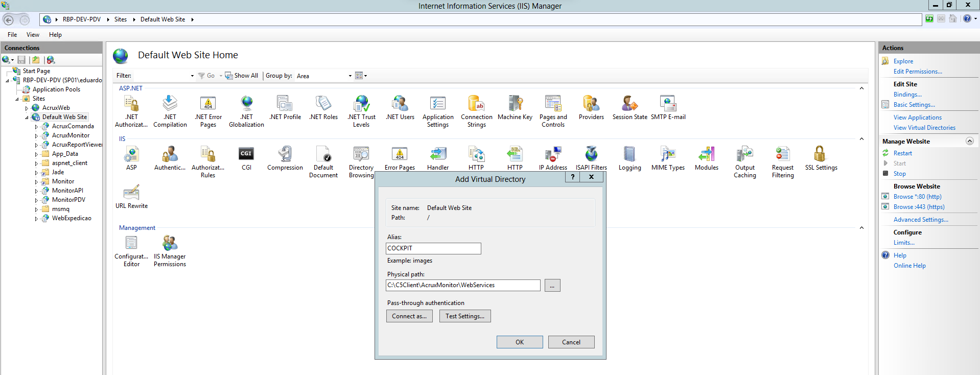The image size is (980, 375).
Task: Click the Alias input field
Action: 433,248
